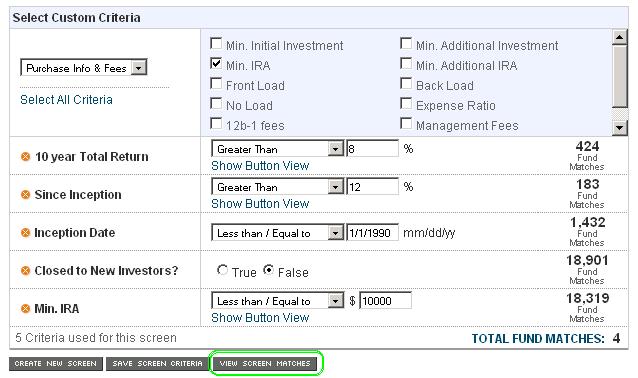This screenshot has width=638, height=378.
Task: Uncheck the Min. IRA checkbox
Action: point(216,63)
